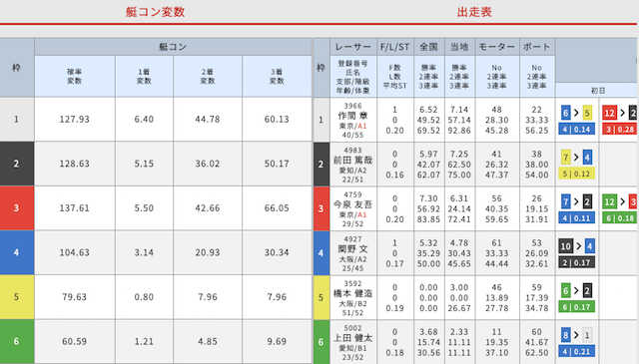Viewport: 639px width, 364px height.
Task: Click the red race 12 badge in row 1
Action: click(x=609, y=113)
